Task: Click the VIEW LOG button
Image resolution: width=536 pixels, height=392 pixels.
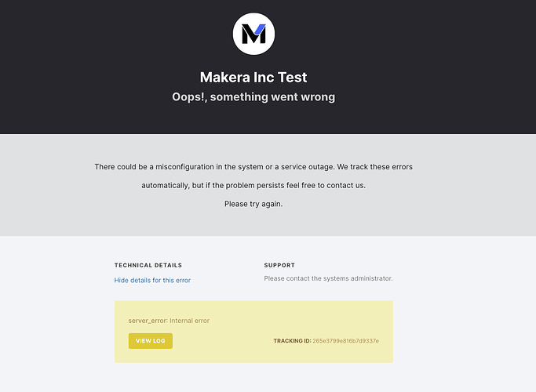Action: pos(150,341)
